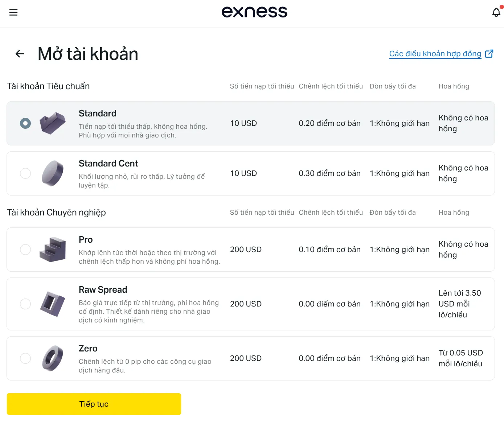This screenshot has height=428, width=504.
Task: Open Các điều khoản hợp đồng link
Action: pos(435,54)
